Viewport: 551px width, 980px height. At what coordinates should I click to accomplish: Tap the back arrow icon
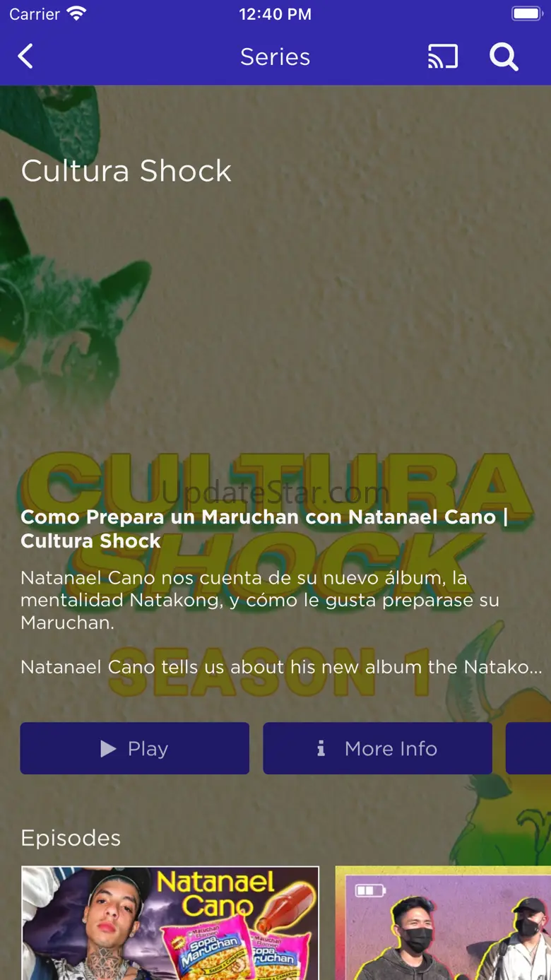point(25,57)
